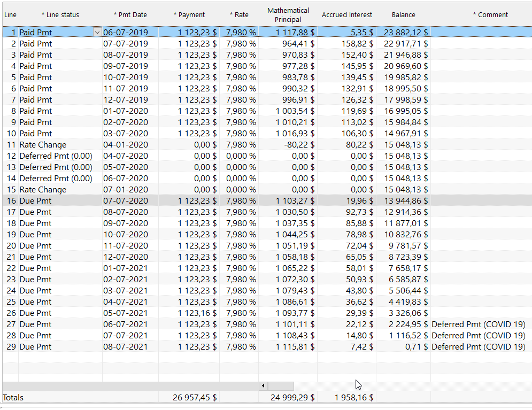Select date 03-07-2021 on line 24

[x=126, y=291]
